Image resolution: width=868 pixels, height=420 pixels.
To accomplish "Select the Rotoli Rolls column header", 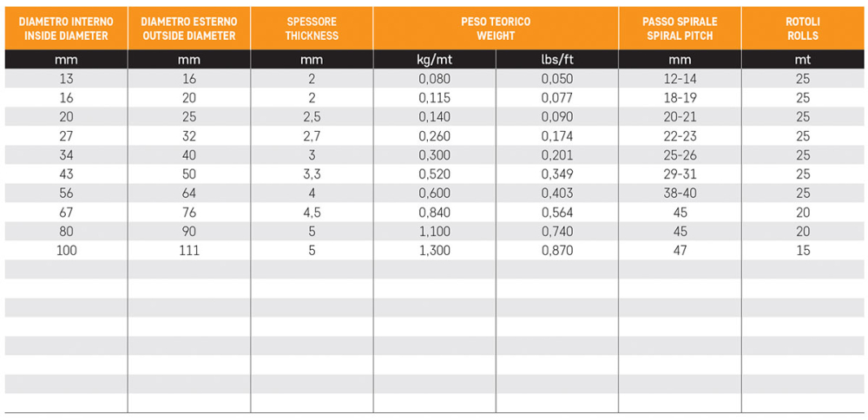I will point(803,29).
